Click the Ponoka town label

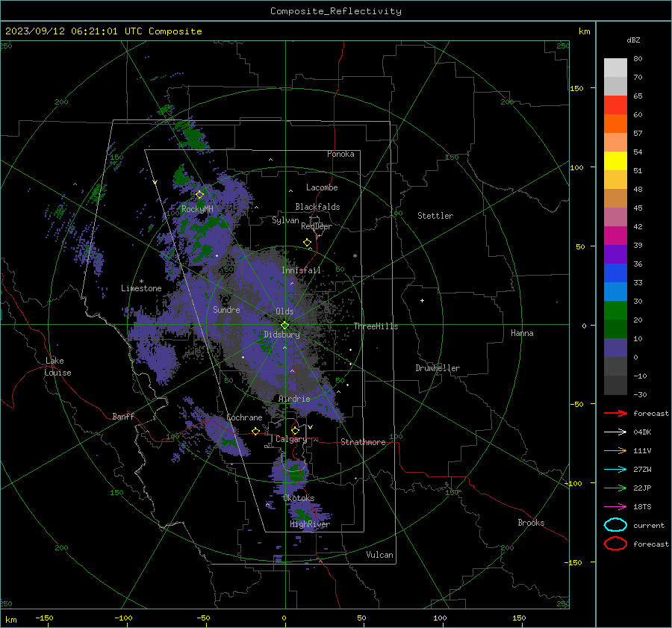click(340, 154)
